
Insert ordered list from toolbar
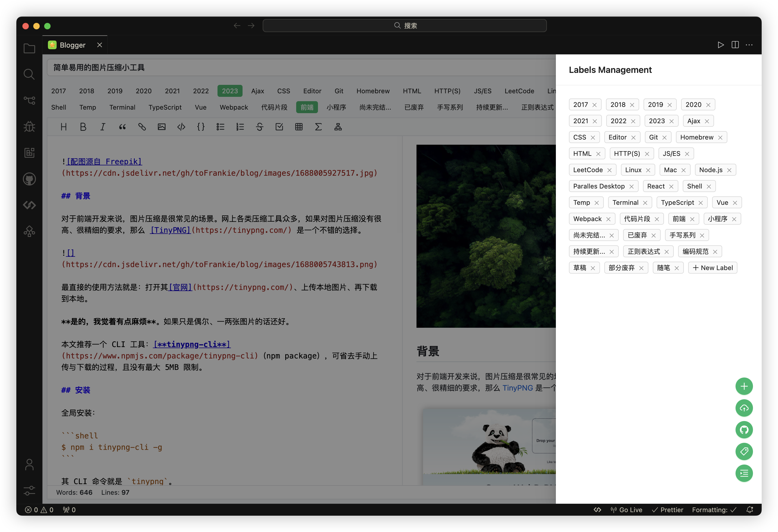(x=240, y=127)
